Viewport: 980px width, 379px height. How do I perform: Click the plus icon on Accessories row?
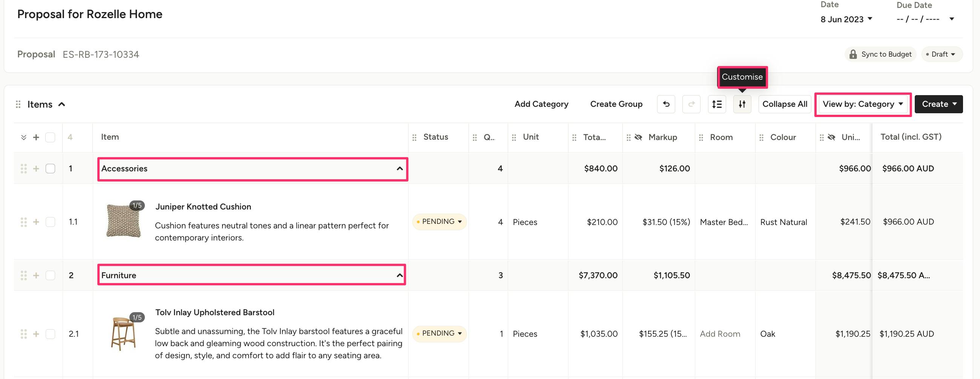(x=36, y=168)
